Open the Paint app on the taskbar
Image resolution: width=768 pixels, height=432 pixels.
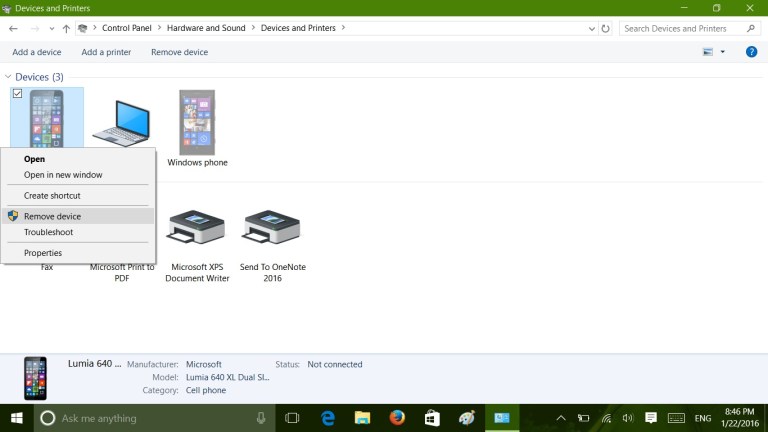click(467, 418)
